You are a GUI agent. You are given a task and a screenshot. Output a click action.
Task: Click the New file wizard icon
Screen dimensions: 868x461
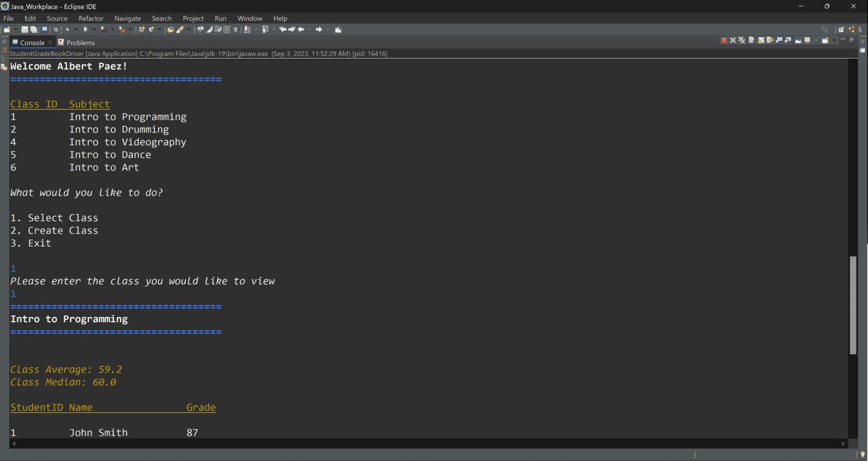click(7, 29)
